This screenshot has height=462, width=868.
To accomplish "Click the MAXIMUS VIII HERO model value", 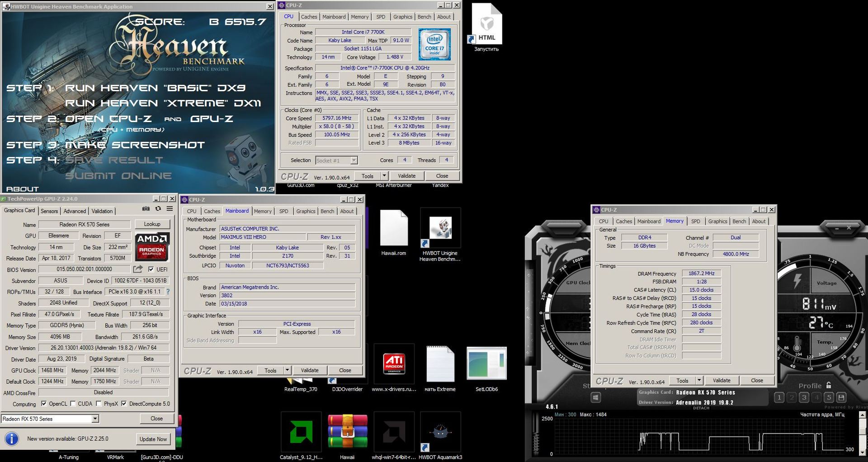I will [263, 237].
